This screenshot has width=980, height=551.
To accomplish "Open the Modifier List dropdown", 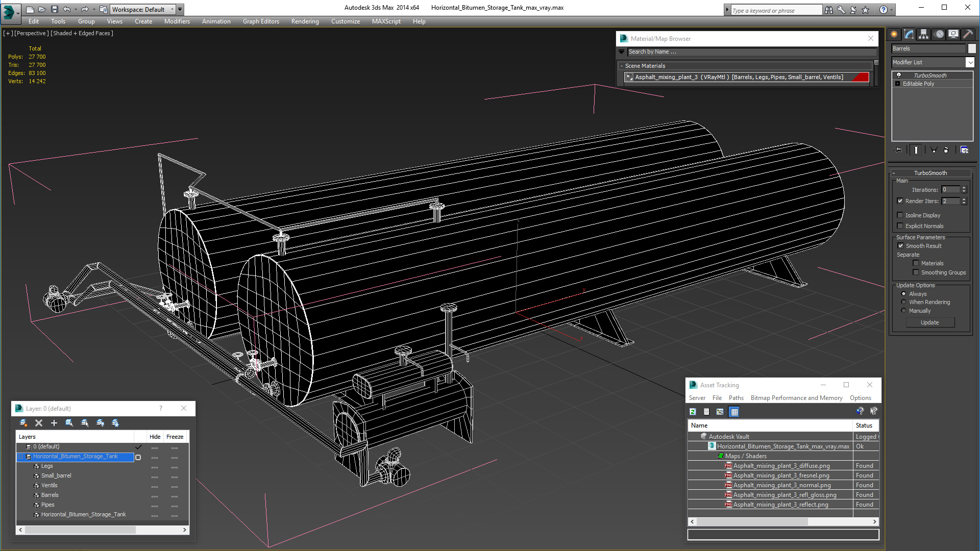I will point(970,62).
